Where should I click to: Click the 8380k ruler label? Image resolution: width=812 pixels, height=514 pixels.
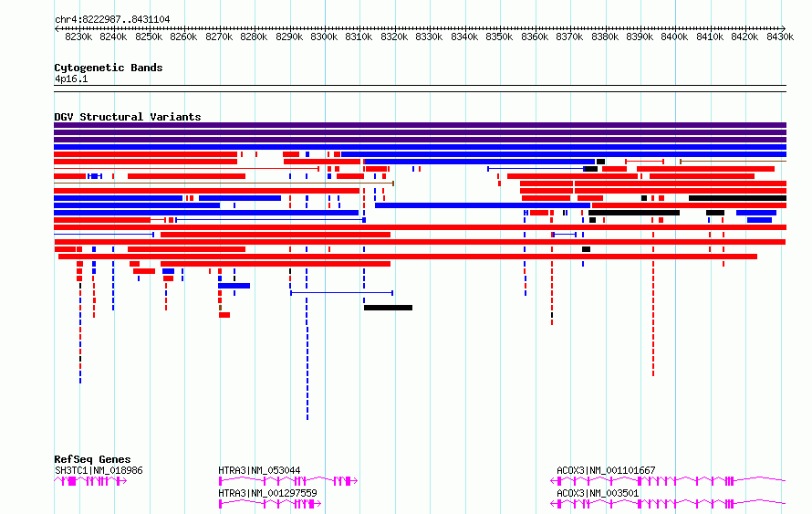coord(605,37)
